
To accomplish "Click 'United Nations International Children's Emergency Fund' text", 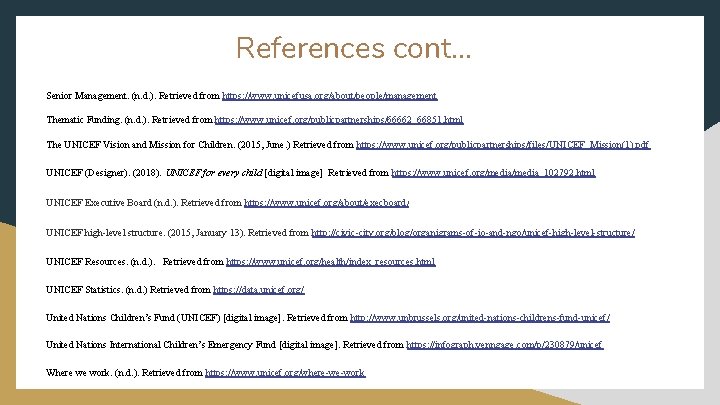I will pyautogui.click(x=161, y=344).
